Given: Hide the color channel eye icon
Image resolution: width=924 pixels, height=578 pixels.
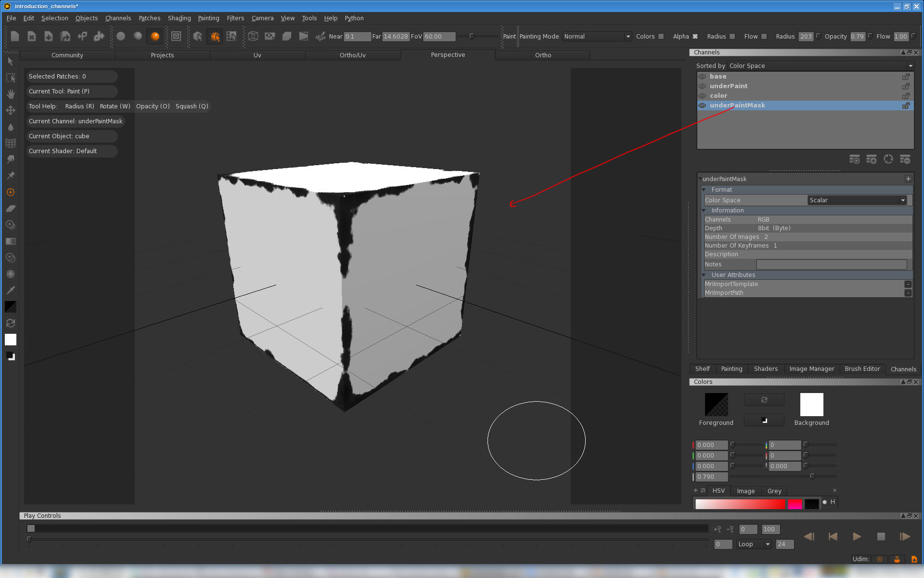Looking at the screenshot, I should [x=702, y=96].
